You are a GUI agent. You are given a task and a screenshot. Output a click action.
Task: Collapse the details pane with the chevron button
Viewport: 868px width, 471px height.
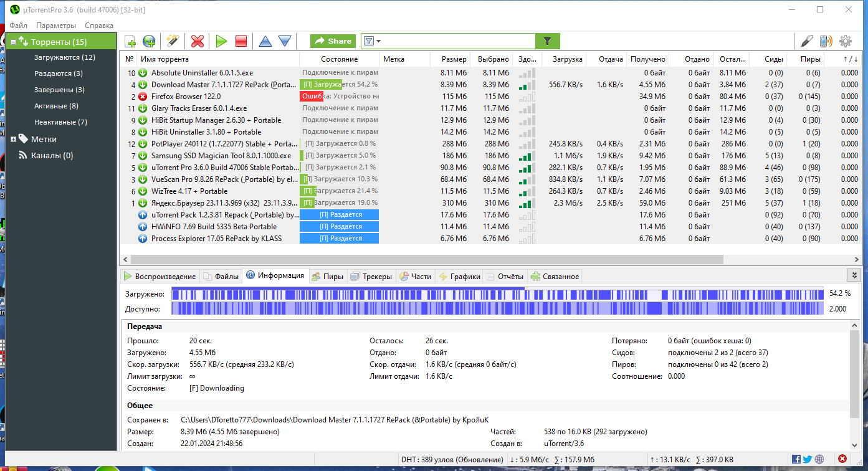click(853, 275)
